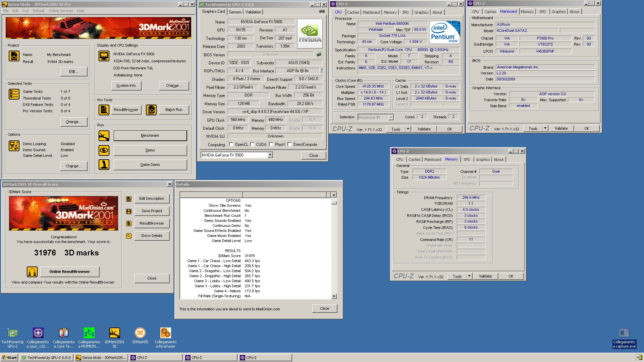Click the Benchmark runner icon
The height and width of the screenshot is (362, 644).
(104, 136)
